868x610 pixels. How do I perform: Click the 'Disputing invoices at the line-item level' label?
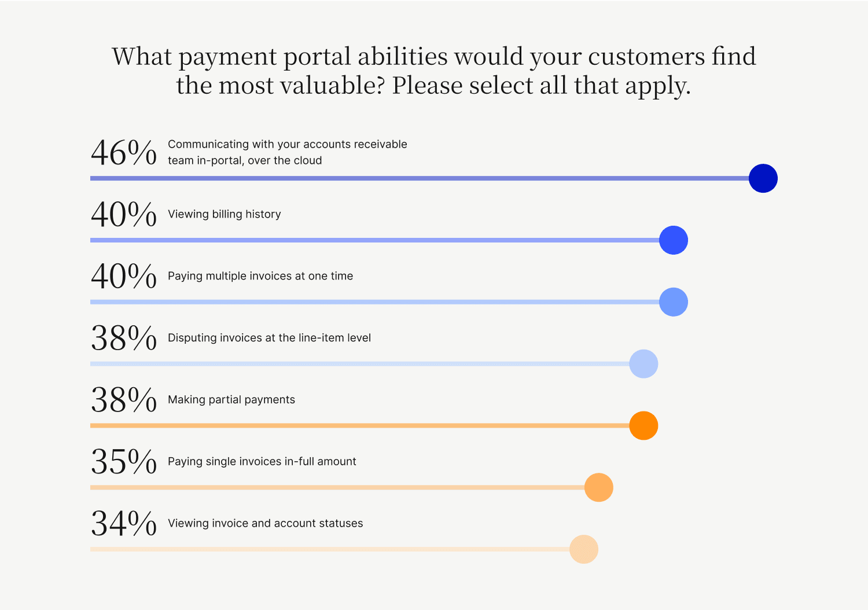click(x=269, y=338)
